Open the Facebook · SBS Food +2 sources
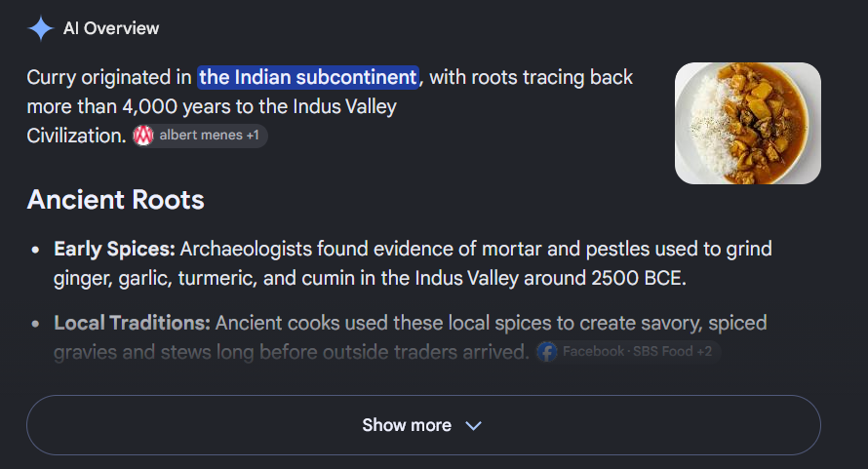 coord(628,352)
